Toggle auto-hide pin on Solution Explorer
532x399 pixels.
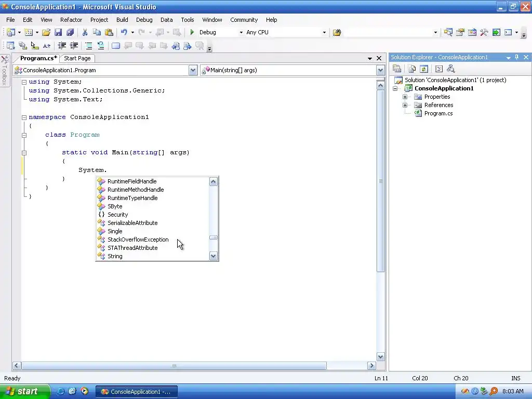517,57
